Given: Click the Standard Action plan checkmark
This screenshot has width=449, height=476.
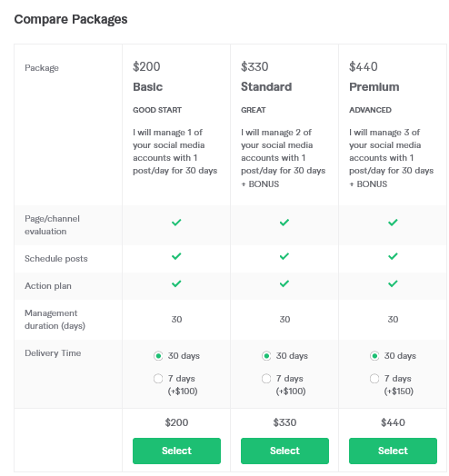Looking at the screenshot, I should tap(284, 283).
